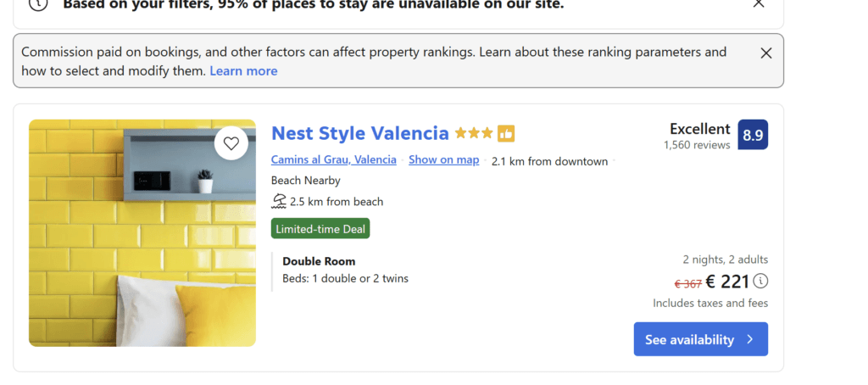Click the price info icon beside €221

pos(760,282)
